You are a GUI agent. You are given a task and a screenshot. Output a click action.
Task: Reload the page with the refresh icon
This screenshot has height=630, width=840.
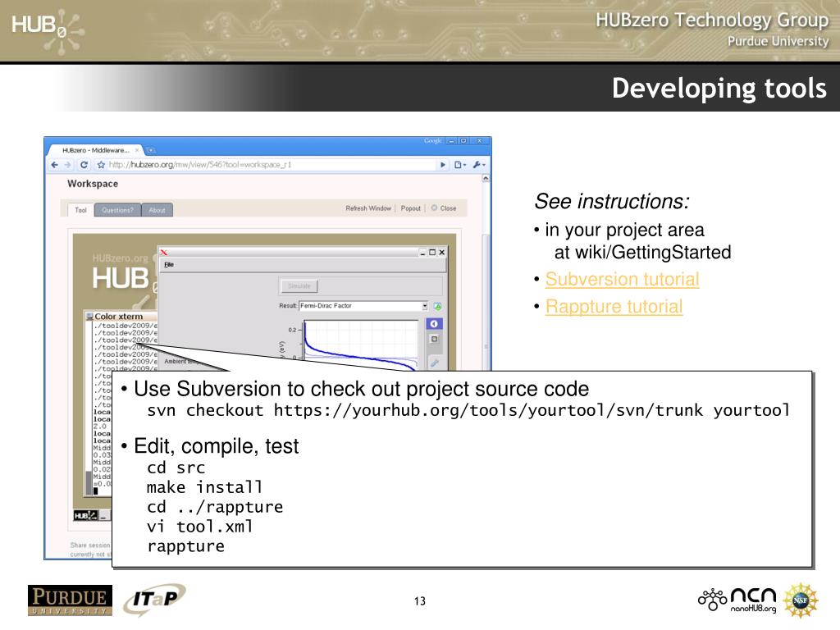click(84, 165)
